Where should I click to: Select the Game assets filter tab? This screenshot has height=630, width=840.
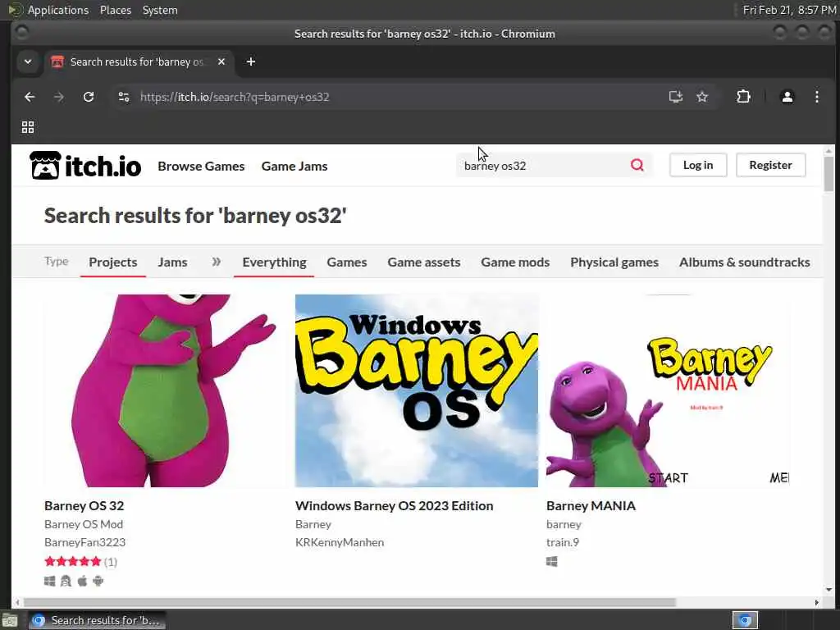point(424,262)
